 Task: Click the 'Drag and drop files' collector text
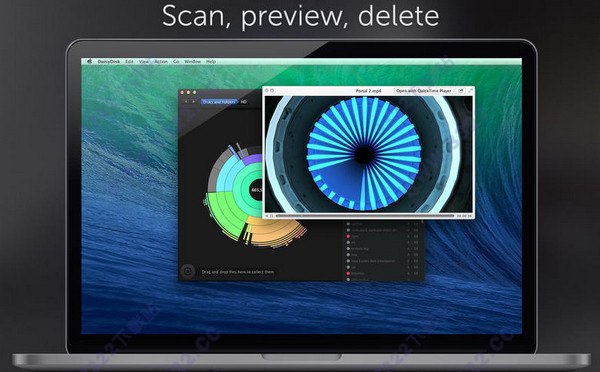click(x=238, y=272)
